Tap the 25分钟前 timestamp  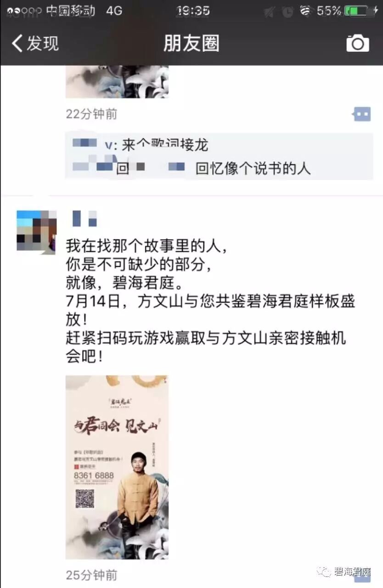91,575
